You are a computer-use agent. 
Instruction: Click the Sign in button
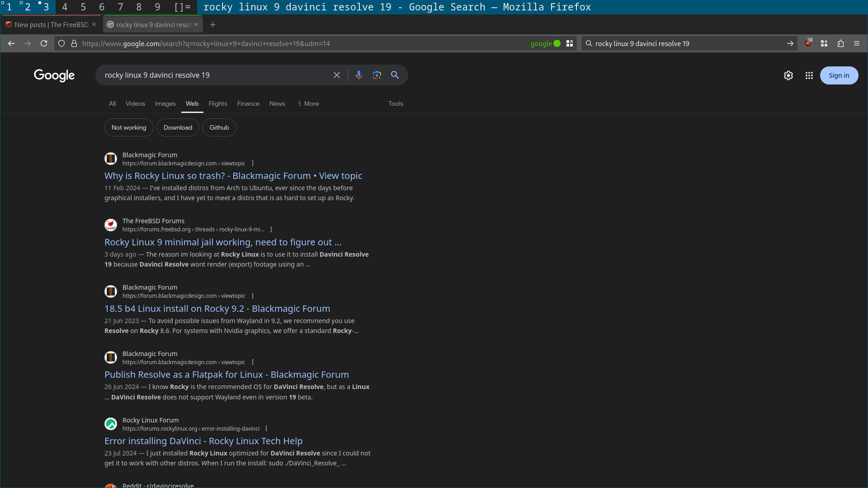click(839, 75)
